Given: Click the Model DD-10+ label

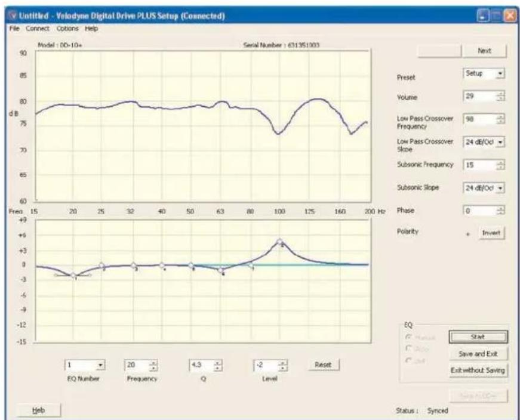Looking at the screenshot, I should [x=60, y=45].
